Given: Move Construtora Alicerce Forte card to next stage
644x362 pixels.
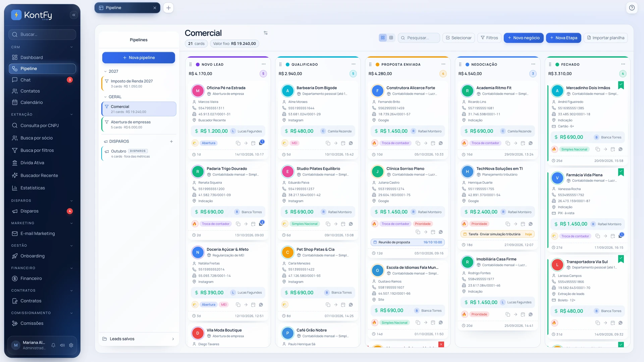Looking at the screenshot, I should coord(426,143).
